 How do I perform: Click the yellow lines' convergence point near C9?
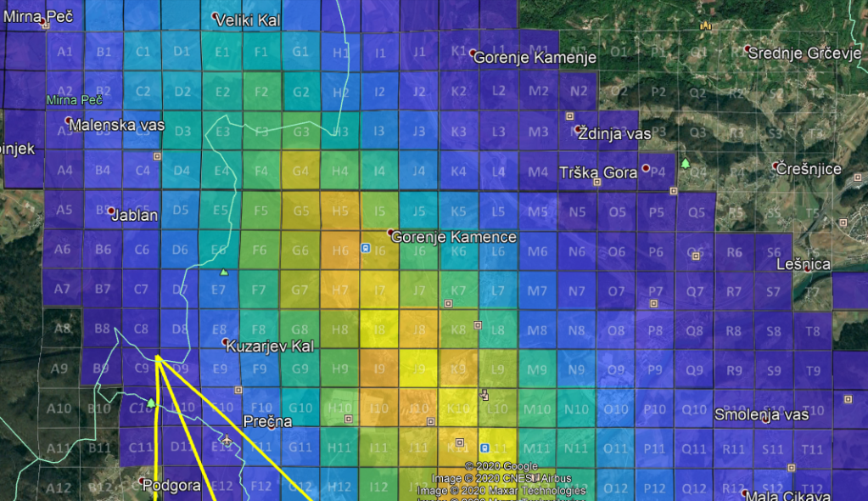(x=158, y=357)
